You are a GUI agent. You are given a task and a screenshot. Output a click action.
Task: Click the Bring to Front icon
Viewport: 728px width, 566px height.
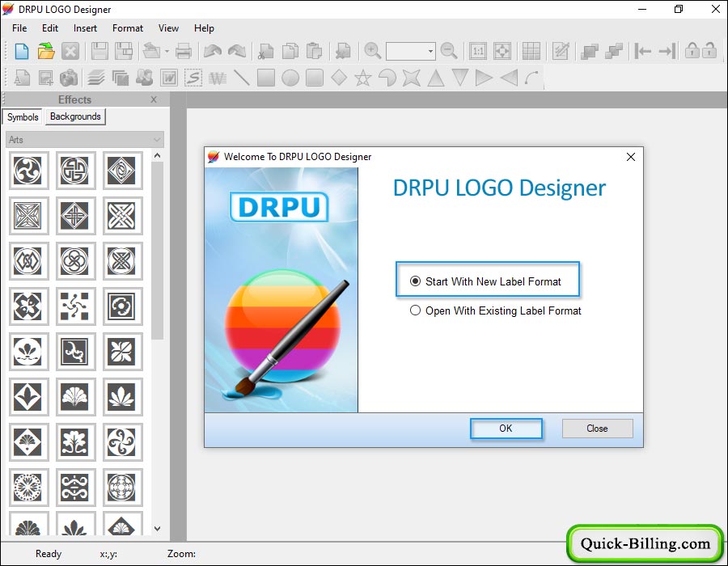(x=589, y=51)
